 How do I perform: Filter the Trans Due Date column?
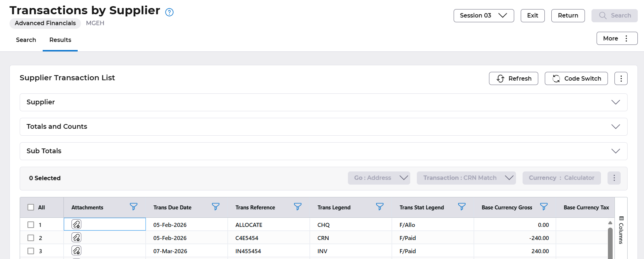coord(216,207)
